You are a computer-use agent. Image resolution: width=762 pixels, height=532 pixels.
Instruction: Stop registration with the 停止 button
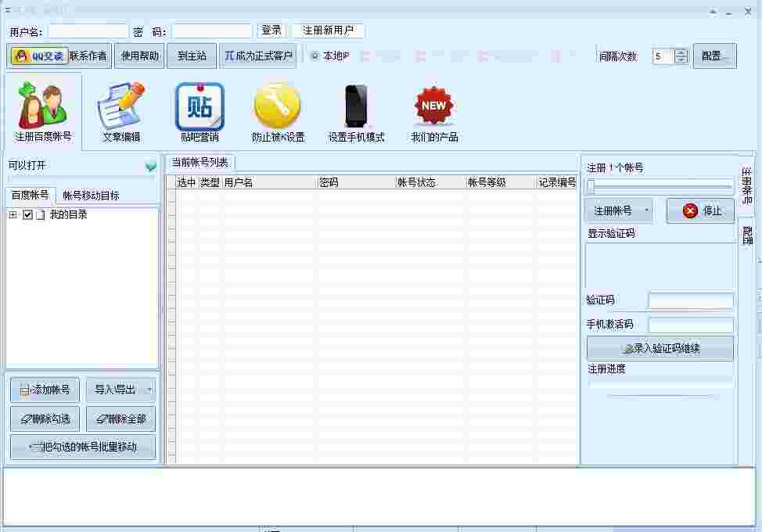tap(699, 210)
